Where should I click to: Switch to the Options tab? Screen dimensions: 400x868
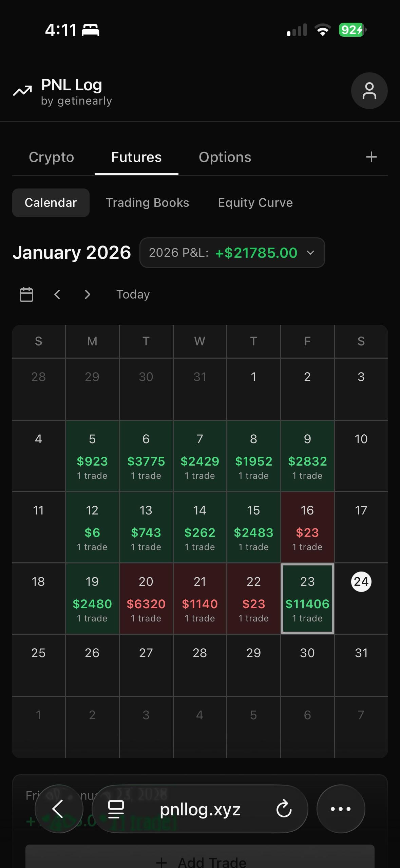[x=225, y=157]
